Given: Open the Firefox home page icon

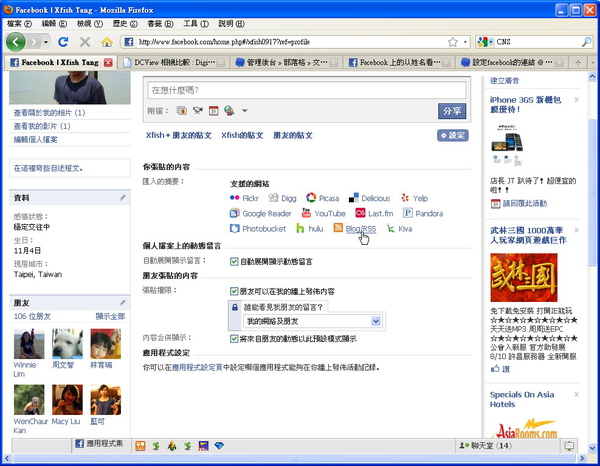Looking at the screenshot, I should [107, 42].
